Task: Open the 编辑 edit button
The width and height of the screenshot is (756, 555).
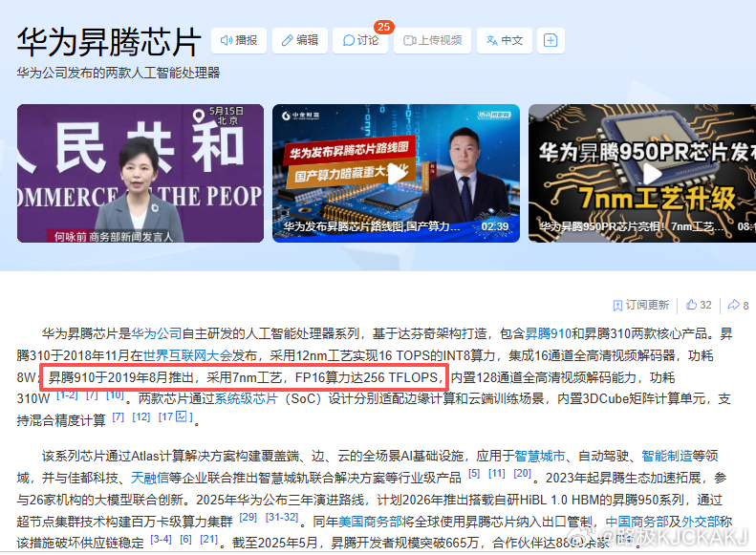Action: (300, 40)
